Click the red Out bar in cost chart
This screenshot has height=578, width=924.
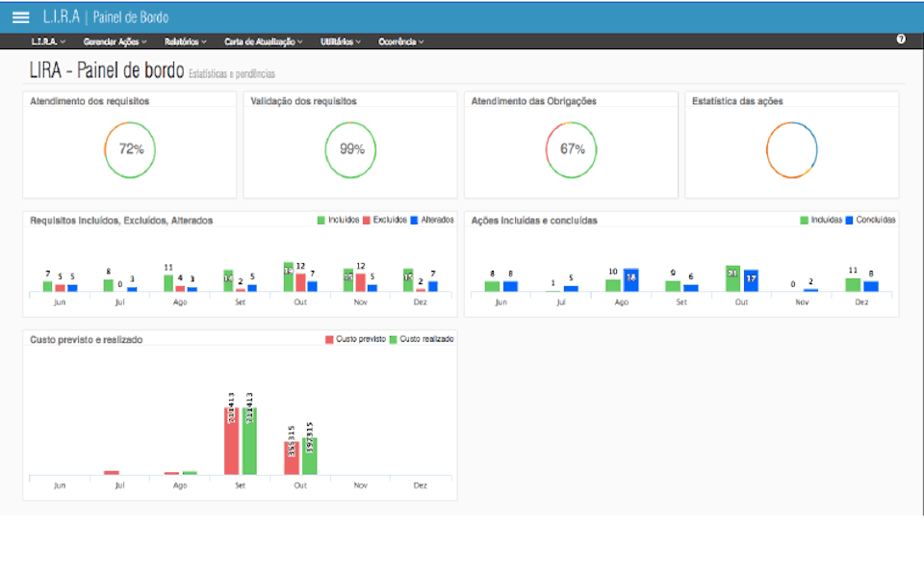pos(292,459)
